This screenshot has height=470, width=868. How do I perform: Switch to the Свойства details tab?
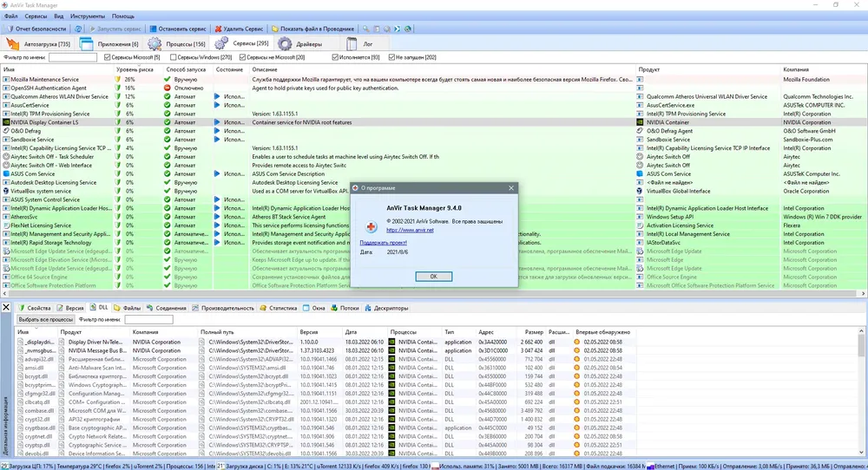pyautogui.click(x=35, y=308)
